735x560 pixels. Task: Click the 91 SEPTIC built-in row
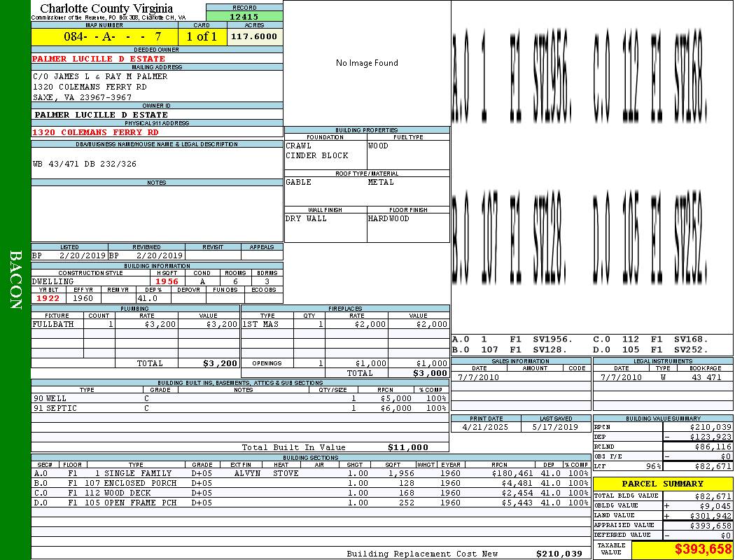tap(240, 408)
